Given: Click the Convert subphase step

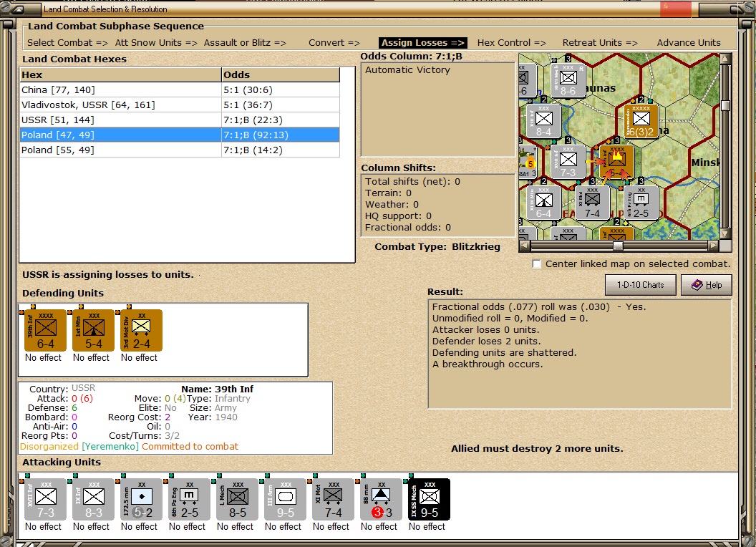Looking at the screenshot, I should click(x=334, y=42).
